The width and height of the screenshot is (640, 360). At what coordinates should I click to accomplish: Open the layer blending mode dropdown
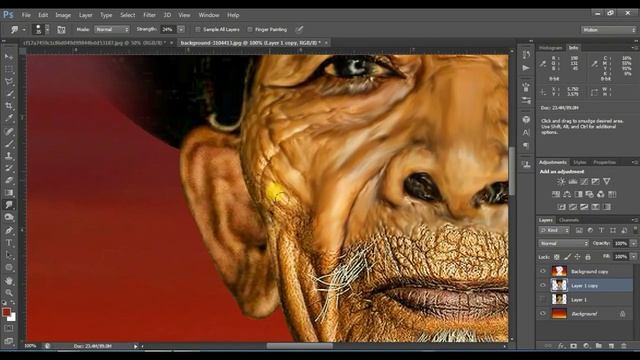point(564,243)
